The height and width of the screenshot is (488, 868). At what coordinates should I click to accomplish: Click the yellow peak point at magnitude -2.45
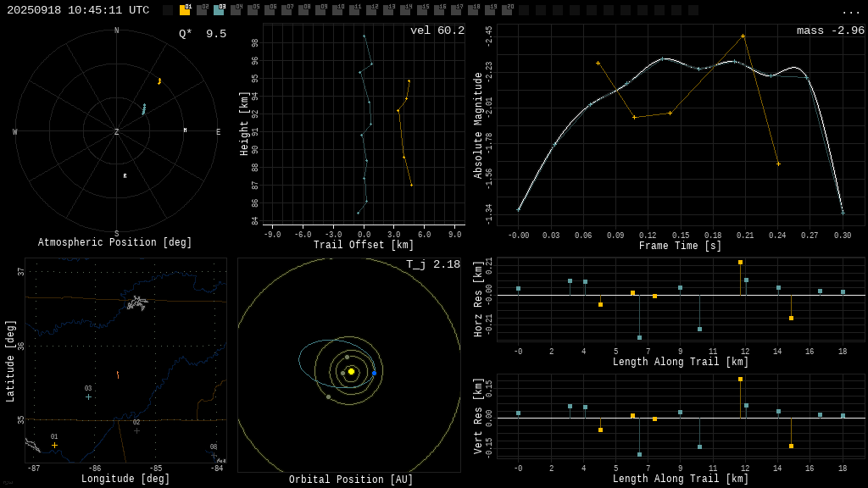[743, 36]
